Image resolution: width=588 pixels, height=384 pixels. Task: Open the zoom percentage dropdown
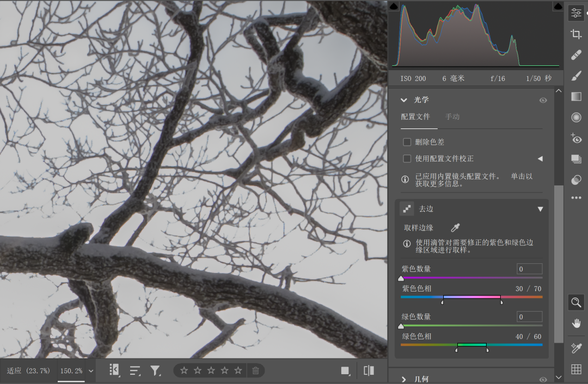coord(91,371)
